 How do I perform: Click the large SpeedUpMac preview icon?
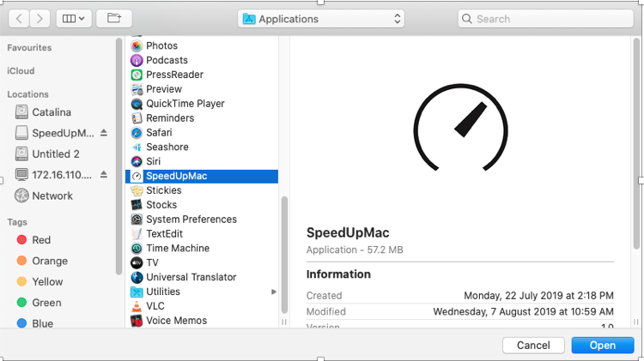point(460,127)
